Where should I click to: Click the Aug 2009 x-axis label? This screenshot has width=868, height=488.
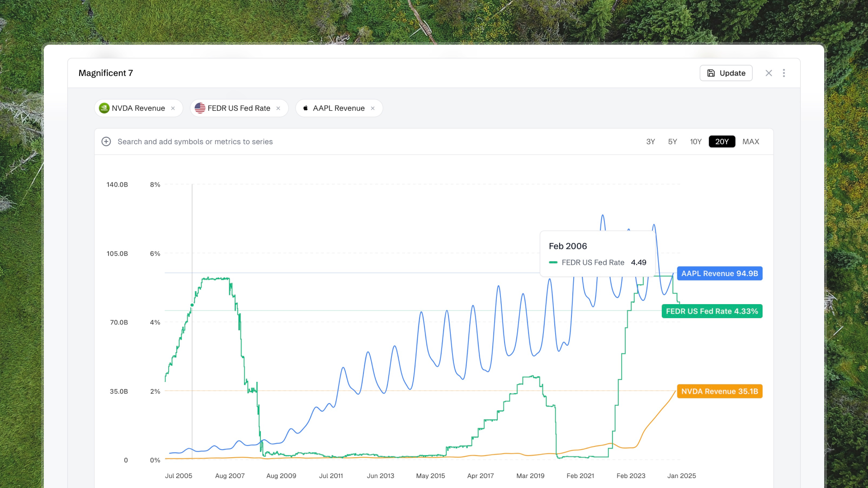click(x=281, y=476)
